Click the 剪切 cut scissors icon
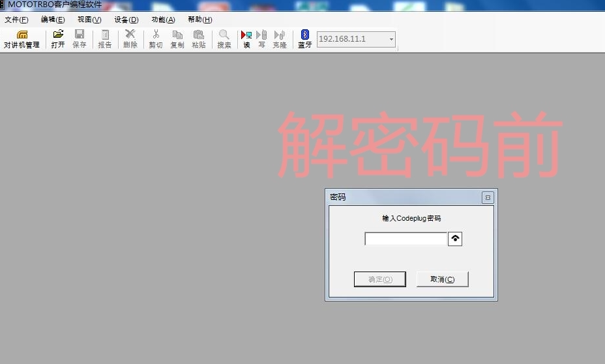The width and height of the screenshot is (605, 364). click(156, 39)
